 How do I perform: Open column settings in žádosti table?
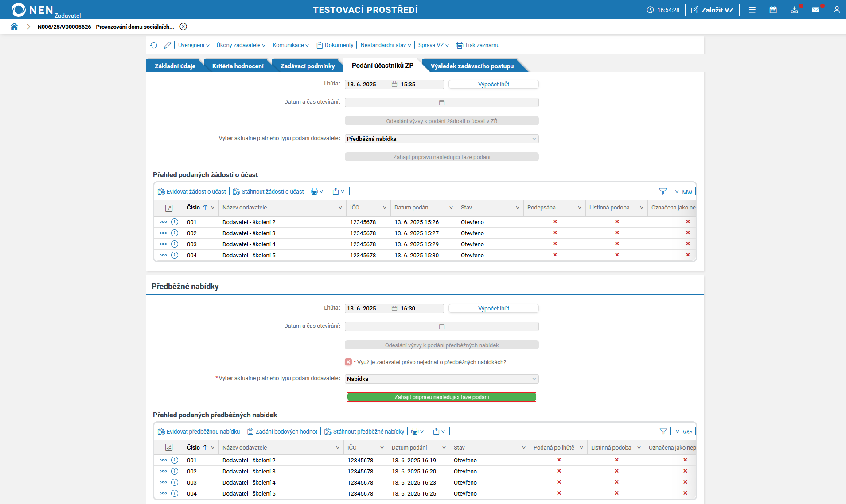coord(169,208)
